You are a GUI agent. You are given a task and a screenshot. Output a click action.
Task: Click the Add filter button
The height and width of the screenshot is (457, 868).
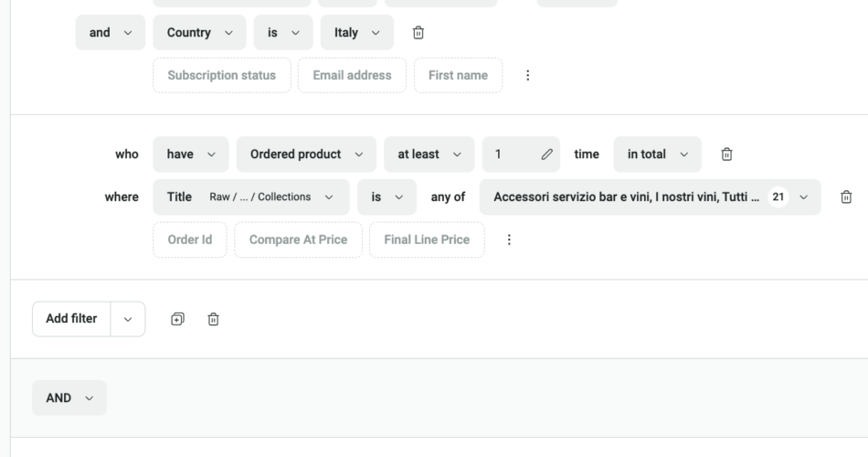pyautogui.click(x=71, y=319)
